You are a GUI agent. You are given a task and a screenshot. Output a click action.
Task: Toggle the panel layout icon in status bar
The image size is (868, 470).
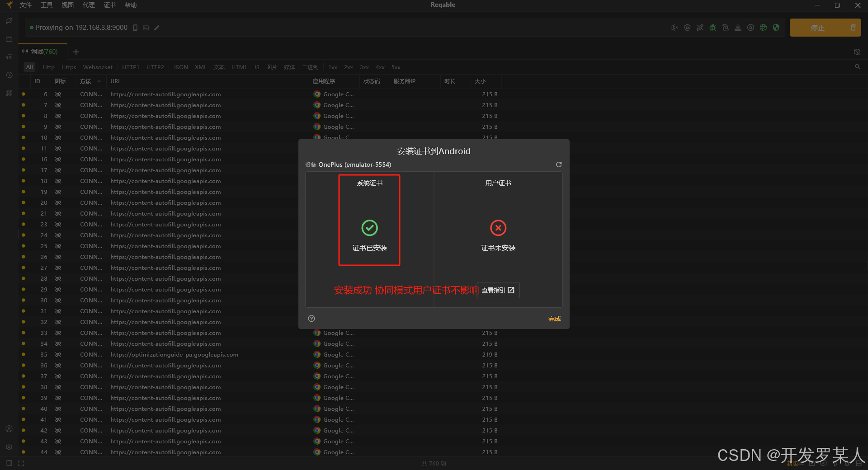(x=9, y=463)
